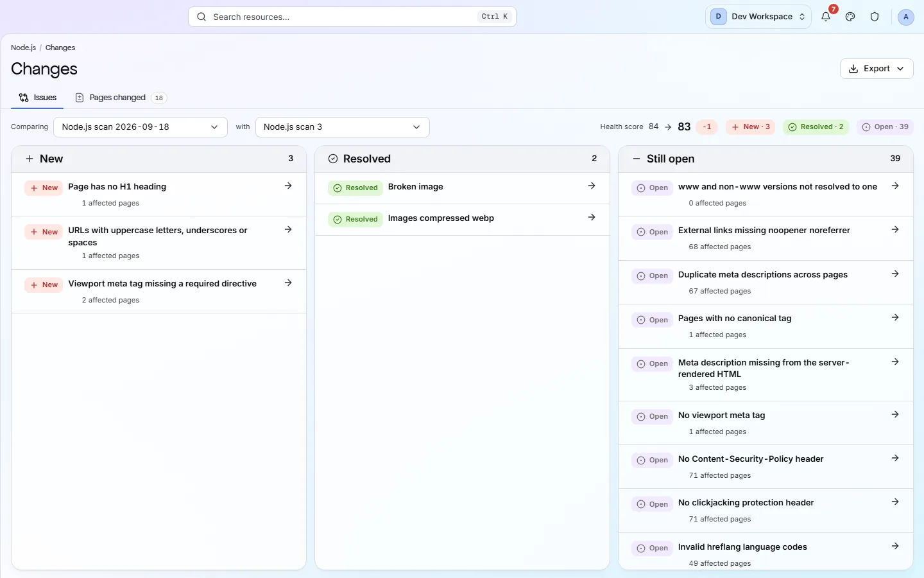Click the Resolved column header
This screenshot has width=924, height=578.
pos(462,159)
